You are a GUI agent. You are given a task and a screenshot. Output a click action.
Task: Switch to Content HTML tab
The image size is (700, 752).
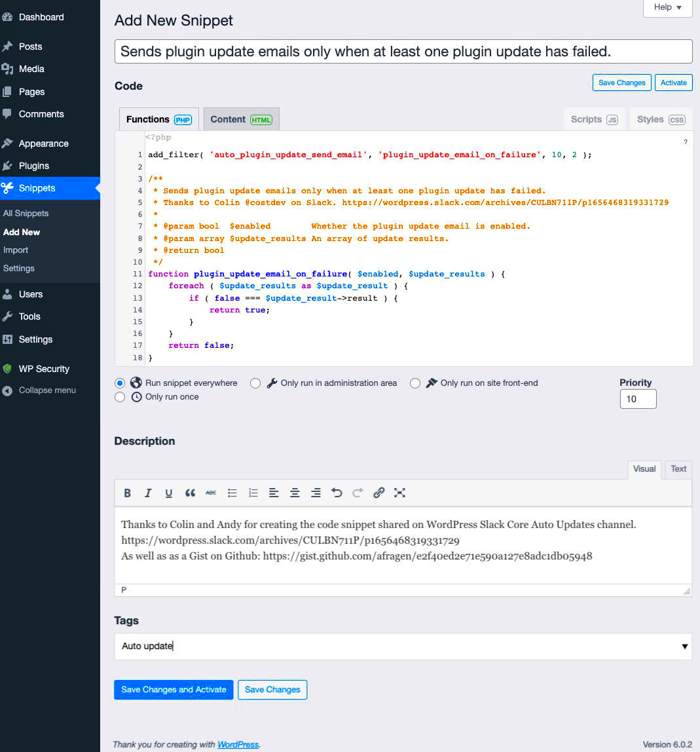point(241,119)
